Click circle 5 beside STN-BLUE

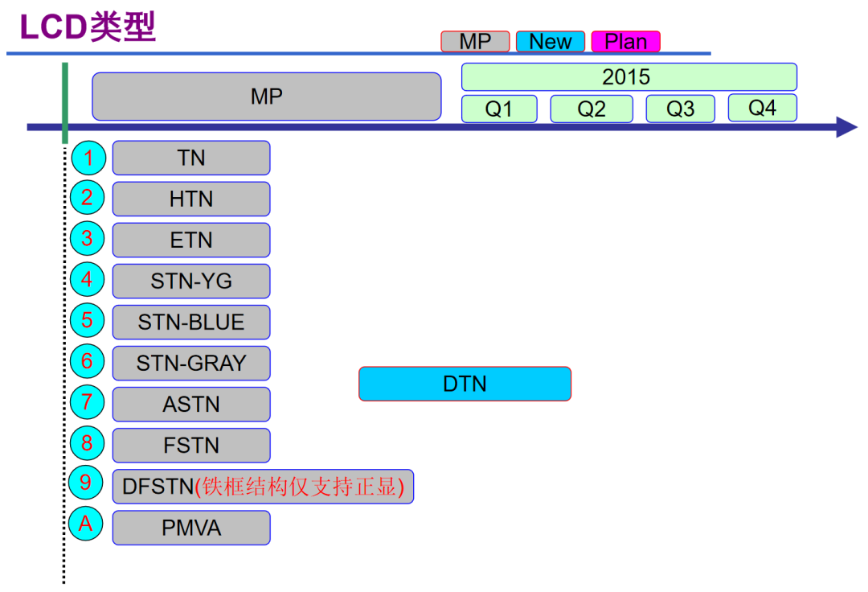point(88,320)
